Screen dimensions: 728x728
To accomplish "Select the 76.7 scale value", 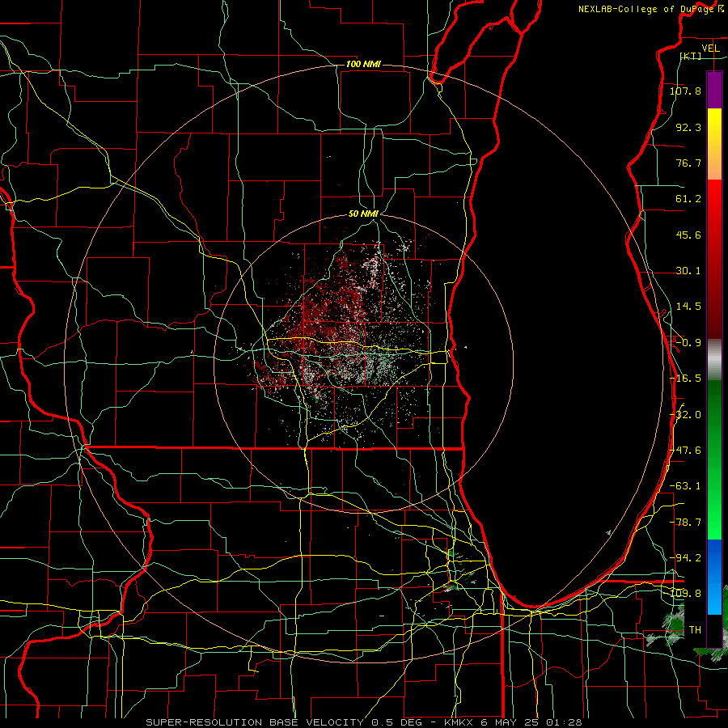I will [688, 163].
